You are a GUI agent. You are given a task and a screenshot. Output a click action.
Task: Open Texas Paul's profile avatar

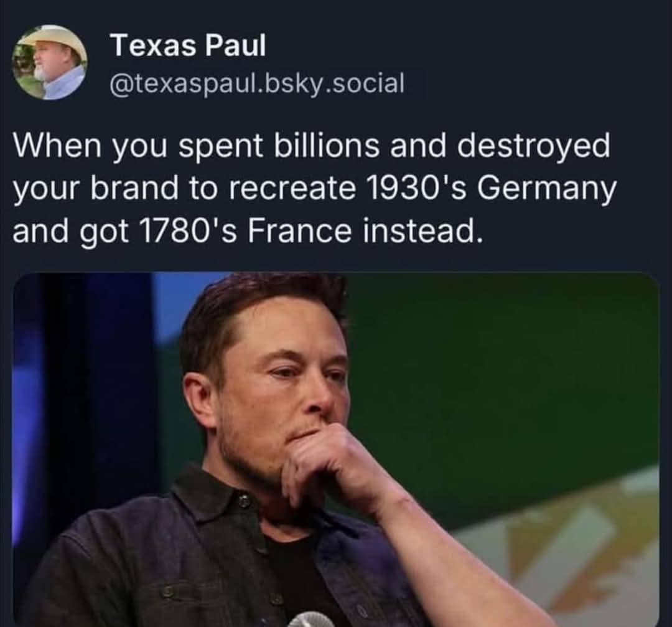(x=50, y=63)
